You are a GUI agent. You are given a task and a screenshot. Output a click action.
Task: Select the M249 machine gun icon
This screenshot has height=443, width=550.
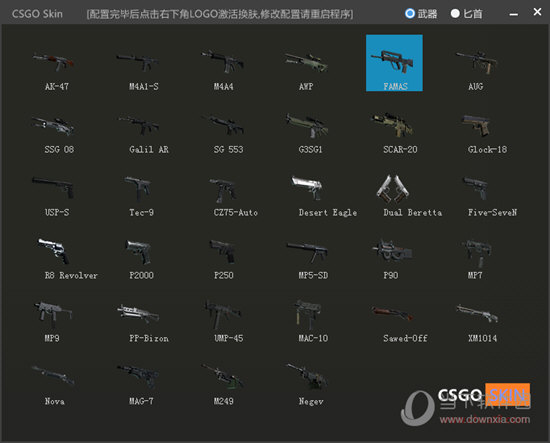(x=222, y=377)
